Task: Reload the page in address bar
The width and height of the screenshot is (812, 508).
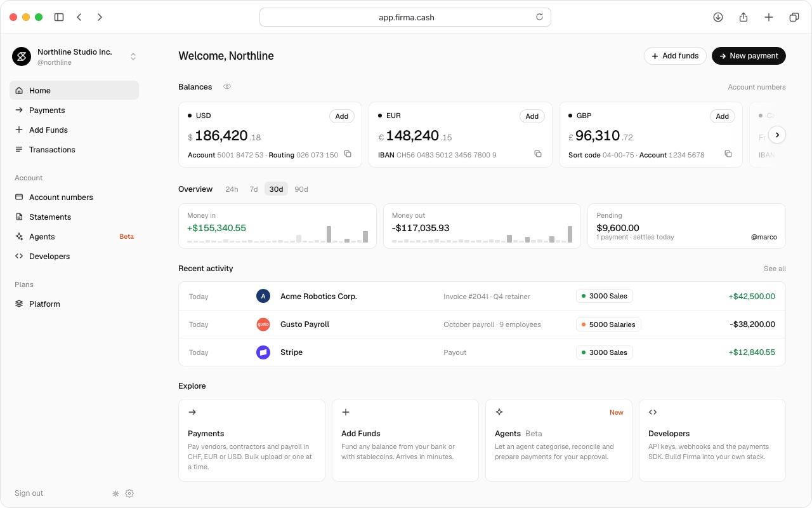Action: pos(540,17)
